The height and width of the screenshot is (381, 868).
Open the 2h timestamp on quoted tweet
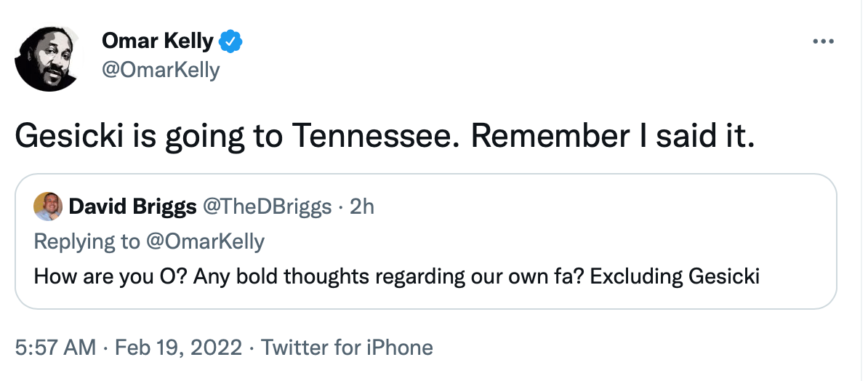click(x=362, y=207)
